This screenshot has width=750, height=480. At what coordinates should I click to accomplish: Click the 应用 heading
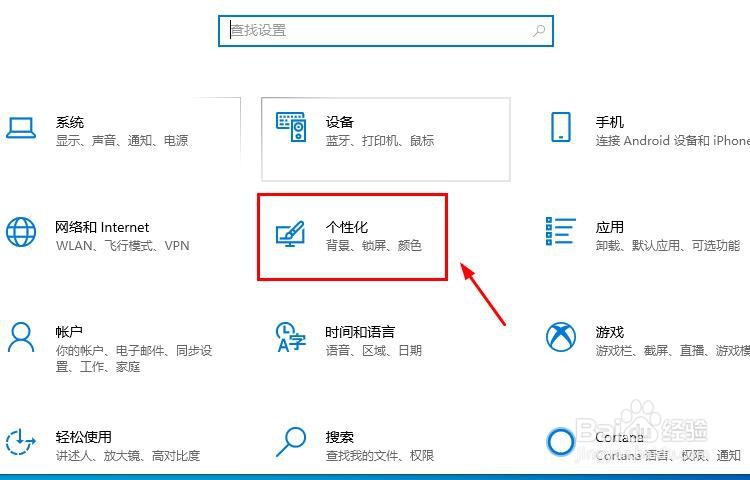(x=610, y=227)
